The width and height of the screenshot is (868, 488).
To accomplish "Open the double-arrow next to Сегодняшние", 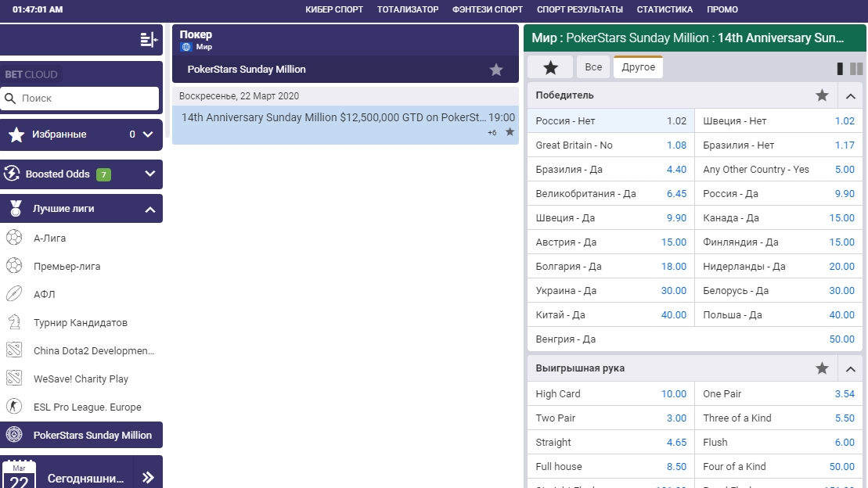I will 148,478.
